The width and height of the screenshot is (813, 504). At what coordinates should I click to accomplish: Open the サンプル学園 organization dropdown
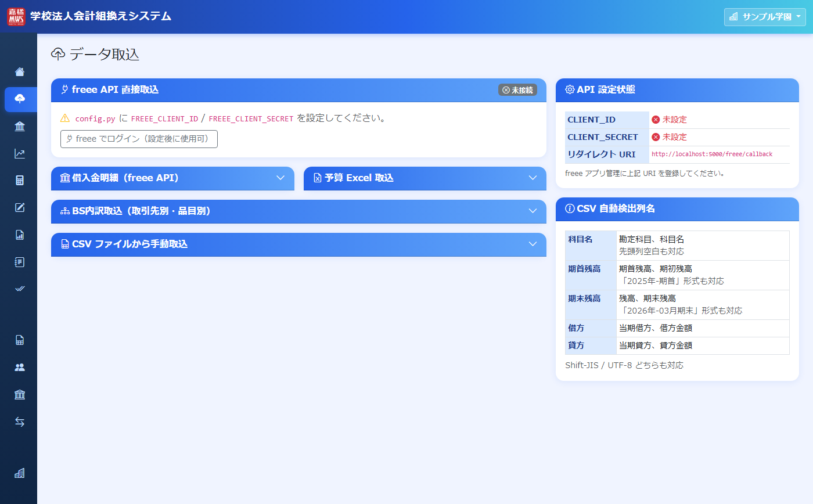765,17
